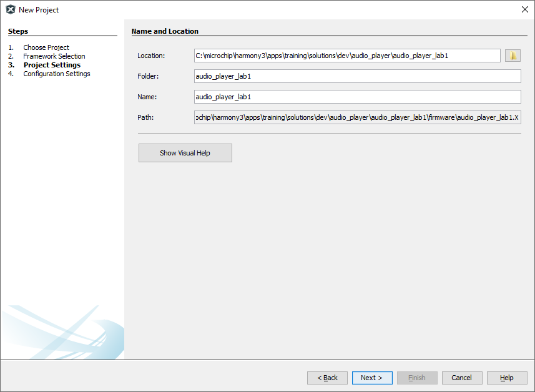Viewport: 535px width, 392px height.
Task: Open Help for this wizard
Action: coord(507,378)
